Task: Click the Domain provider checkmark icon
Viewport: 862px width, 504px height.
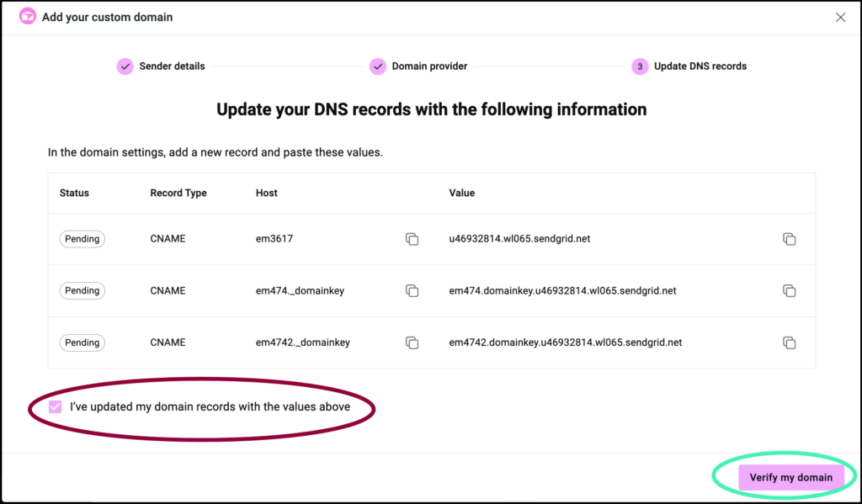Action: click(x=378, y=66)
